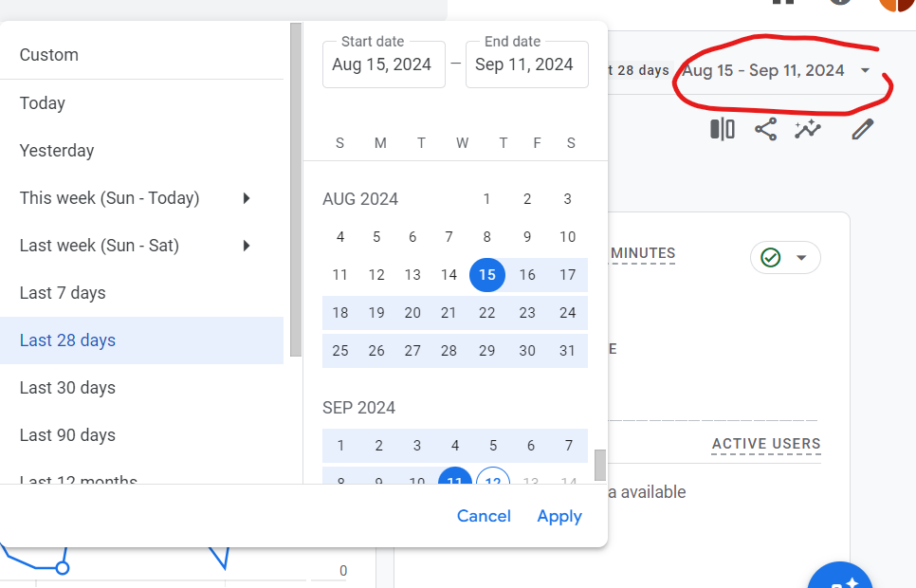916x588 pixels.
Task: Open the share this report icon
Action: pyautogui.click(x=765, y=129)
